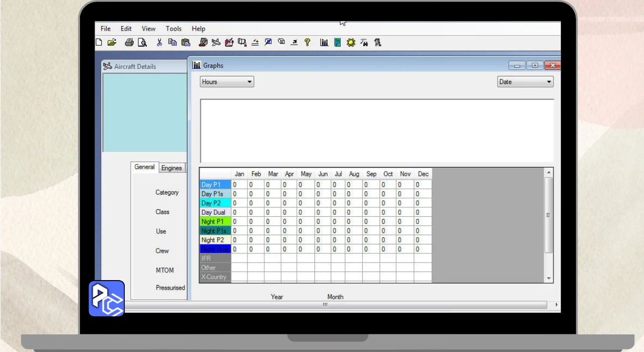
Task: Click the yellow question mark help icon
Action: (x=307, y=43)
